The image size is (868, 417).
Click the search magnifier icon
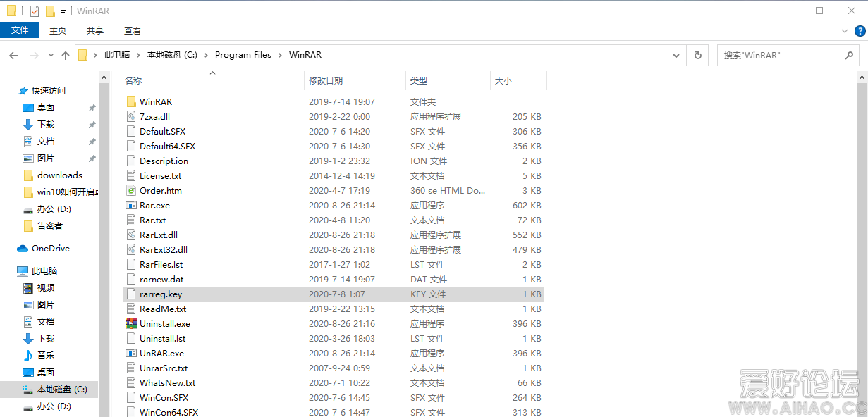click(850, 55)
